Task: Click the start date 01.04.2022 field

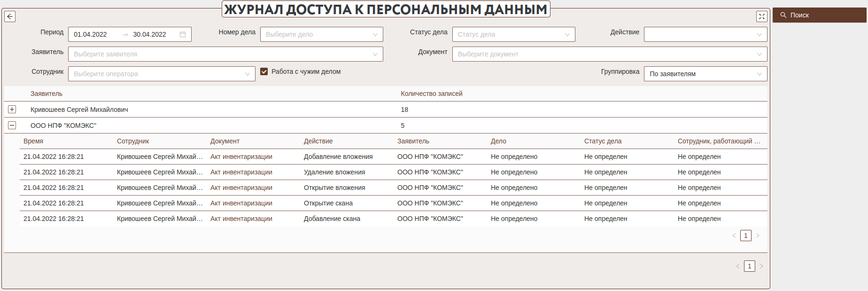Action: coord(91,34)
